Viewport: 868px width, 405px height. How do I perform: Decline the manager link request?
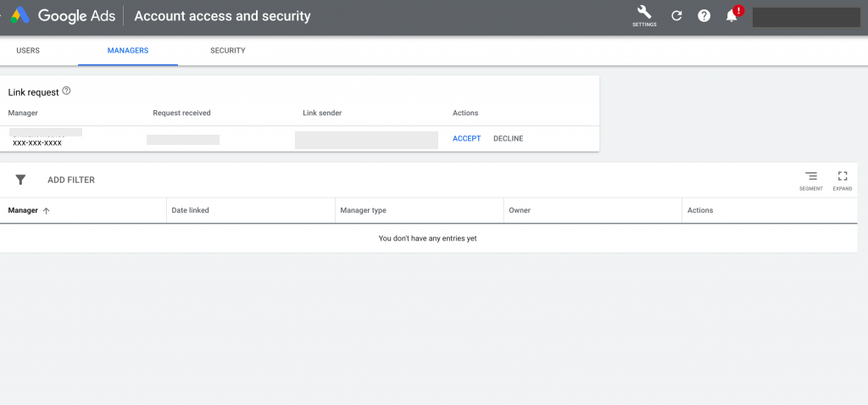[x=509, y=138]
